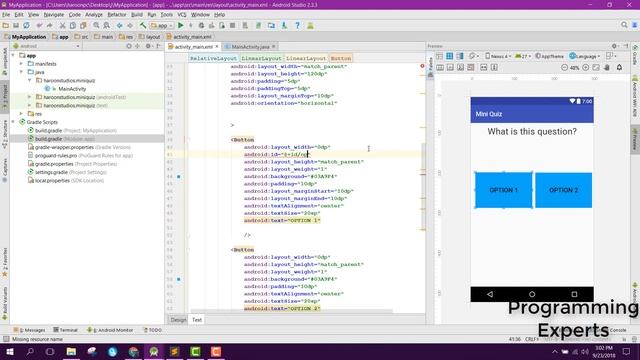The width and height of the screenshot is (640, 360).
Task: Click the Cut scissors icon
Action: pyautogui.click(x=62, y=25)
